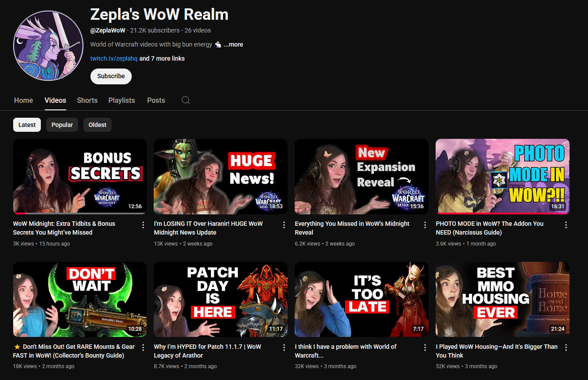
Task: Expand channel description with ...more
Action: click(x=233, y=44)
